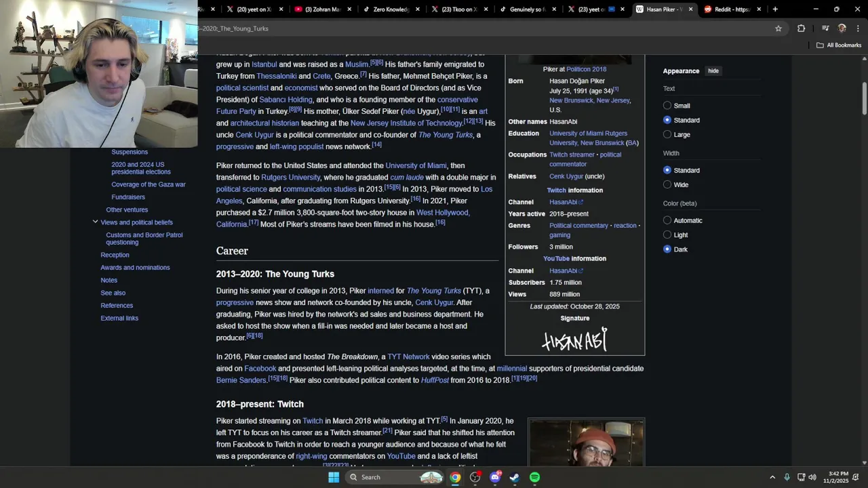Go to Awards and nominations in the sidebar
The width and height of the screenshot is (868, 488).
click(135, 268)
